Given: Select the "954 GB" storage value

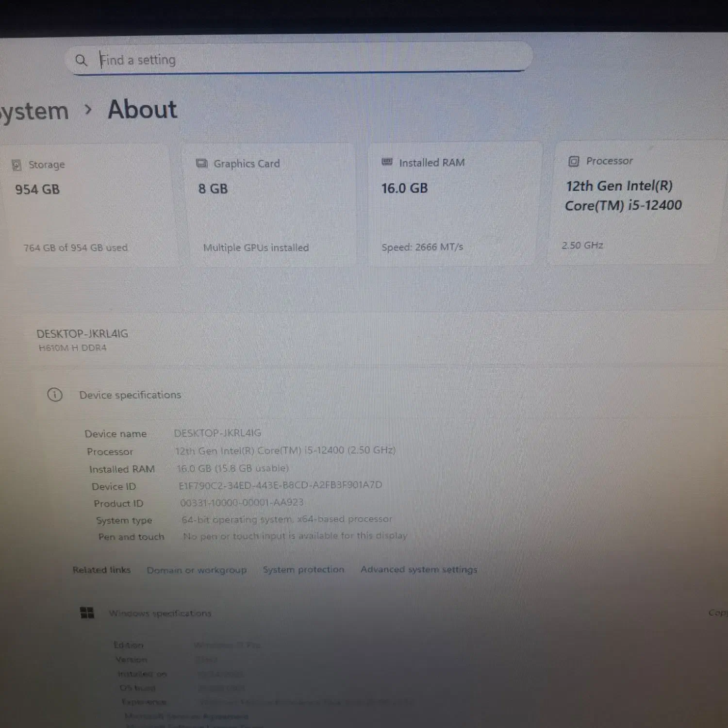Looking at the screenshot, I should click(x=37, y=189).
